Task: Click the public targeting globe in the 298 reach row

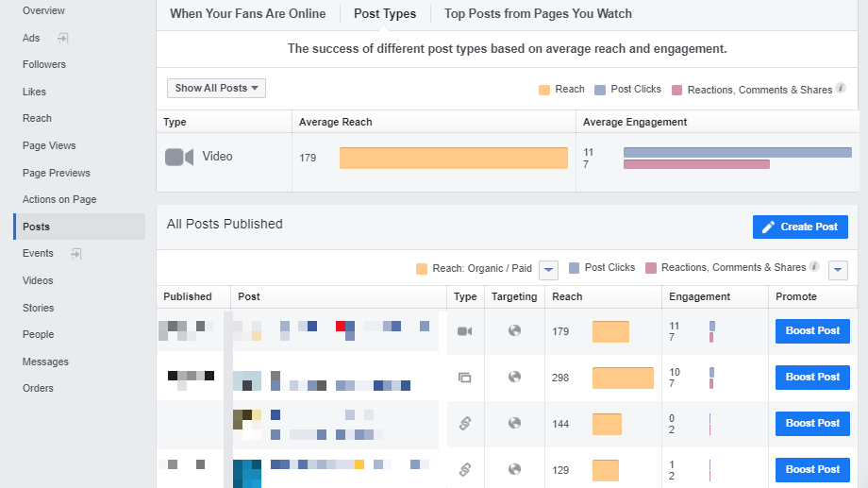Action: [514, 378]
